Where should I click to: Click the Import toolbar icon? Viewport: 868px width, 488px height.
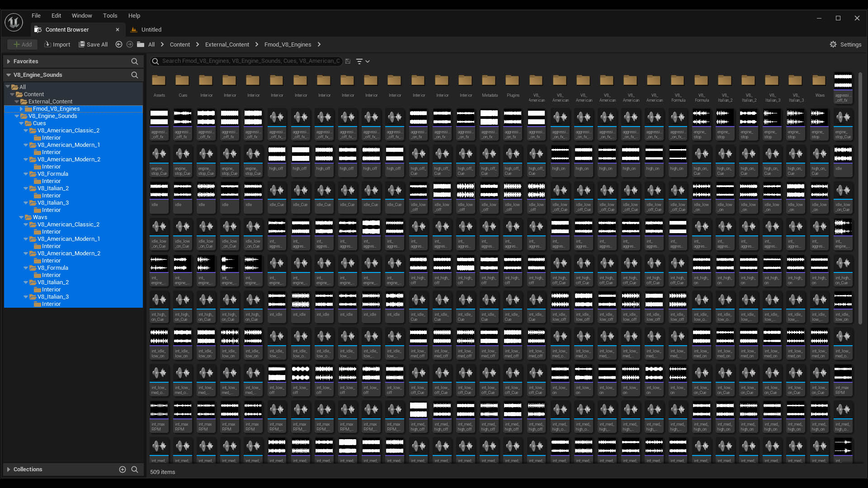47,44
